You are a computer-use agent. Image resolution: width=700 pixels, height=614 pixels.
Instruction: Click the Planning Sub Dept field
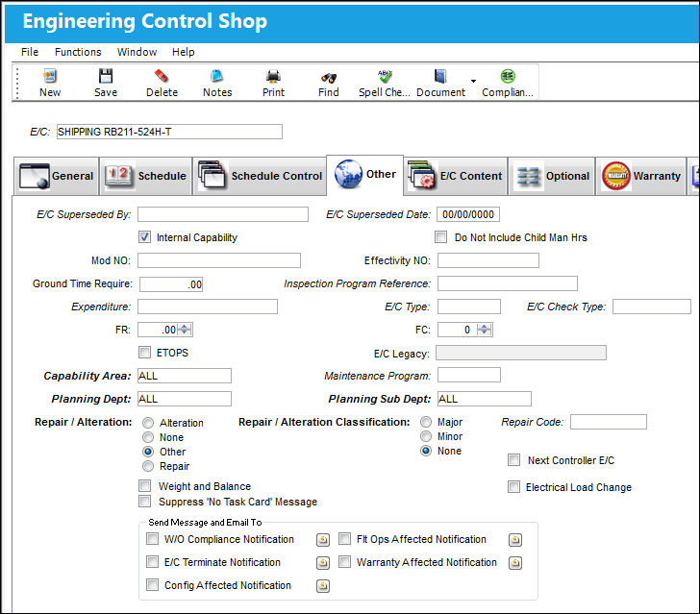click(485, 399)
